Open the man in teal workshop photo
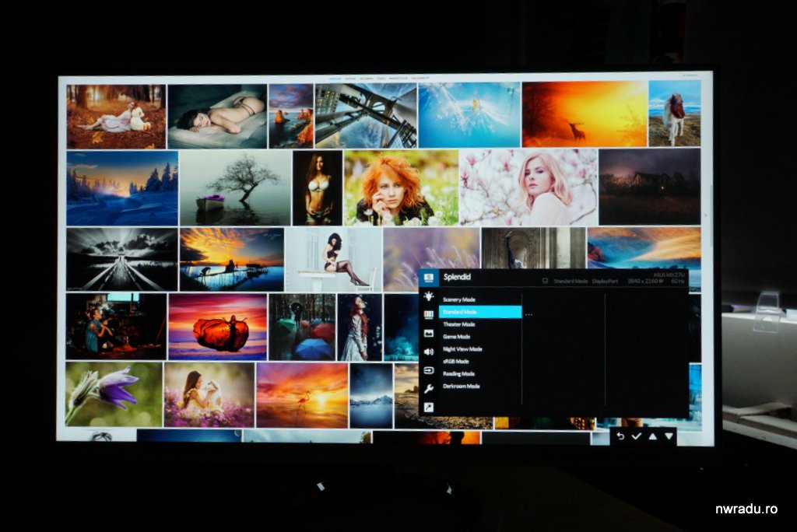 pos(117,326)
